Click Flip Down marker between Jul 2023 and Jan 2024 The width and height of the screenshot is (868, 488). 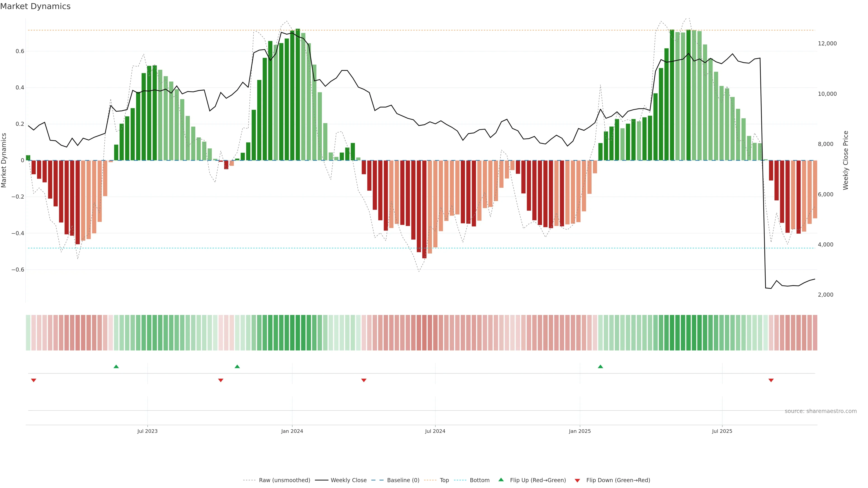click(x=221, y=380)
